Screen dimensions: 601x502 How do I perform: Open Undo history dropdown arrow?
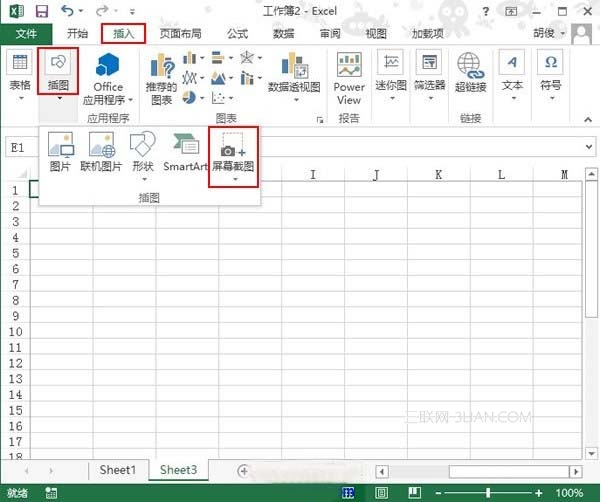pyautogui.click(x=80, y=11)
